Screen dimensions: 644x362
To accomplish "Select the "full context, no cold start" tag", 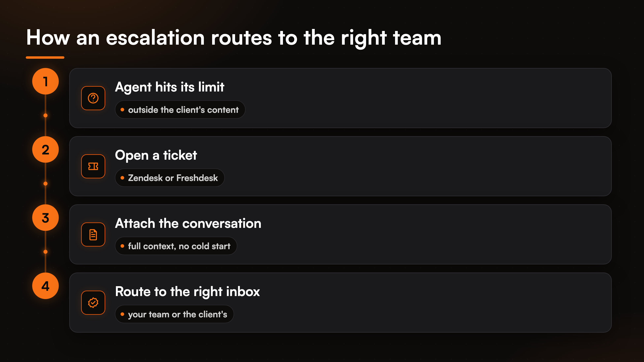I will click(176, 246).
